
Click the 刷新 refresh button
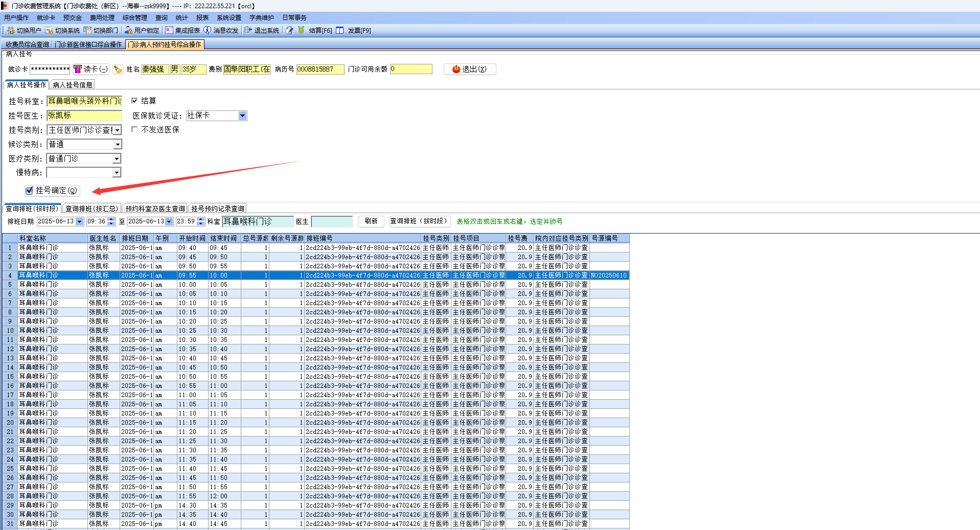[x=371, y=221]
